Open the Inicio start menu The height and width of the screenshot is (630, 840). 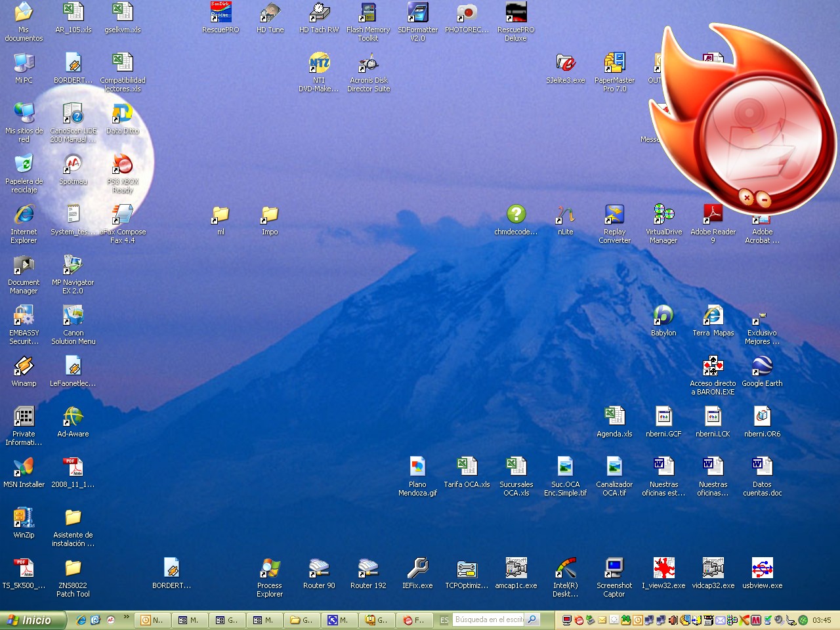pos(31,619)
